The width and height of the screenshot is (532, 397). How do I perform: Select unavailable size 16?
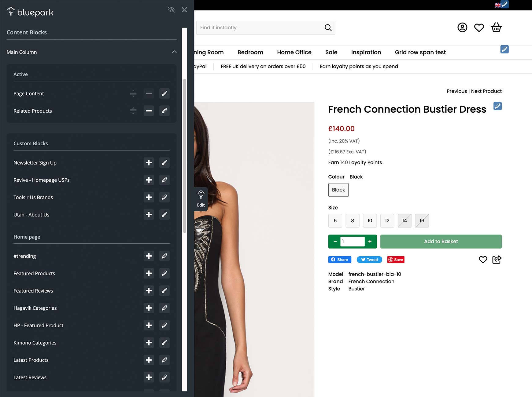pos(422,221)
